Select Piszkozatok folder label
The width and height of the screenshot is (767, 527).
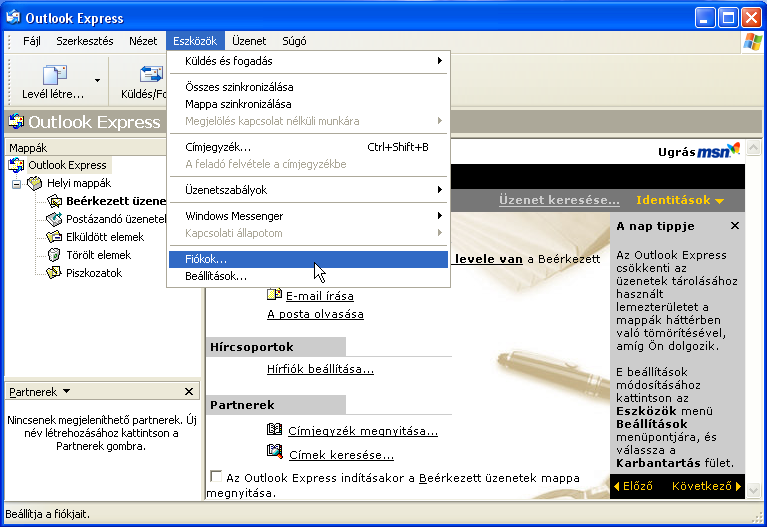click(x=94, y=273)
